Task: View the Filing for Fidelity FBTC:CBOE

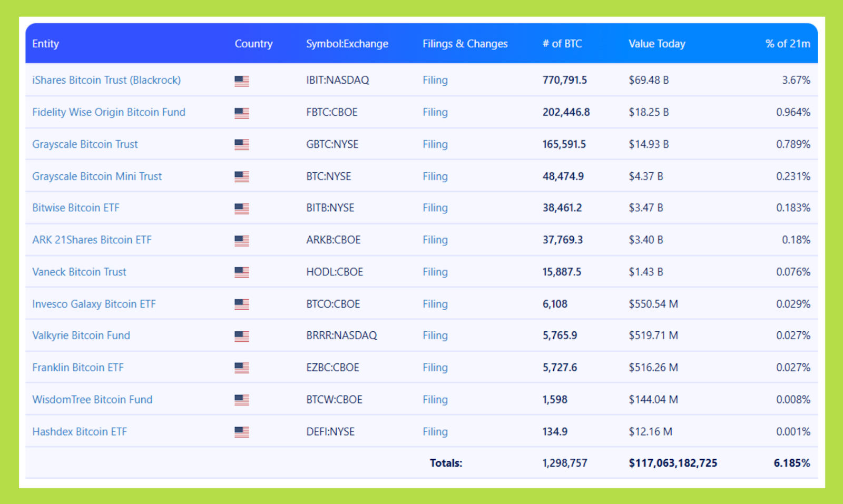Action: 435,112
